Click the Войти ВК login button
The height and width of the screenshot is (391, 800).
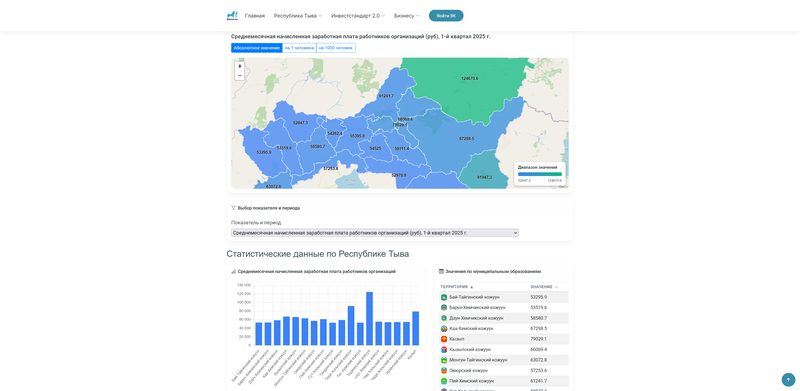[x=446, y=16]
